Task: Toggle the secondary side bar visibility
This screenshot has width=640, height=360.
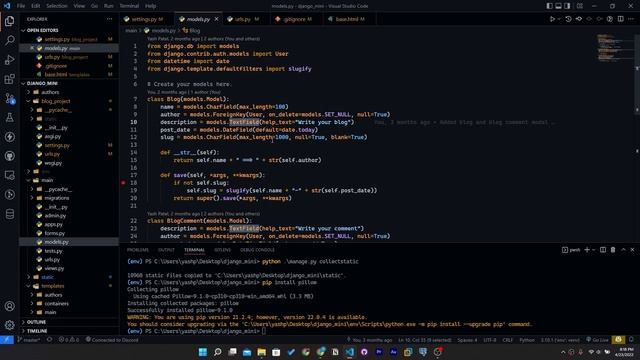Action: tap(567, 6)
